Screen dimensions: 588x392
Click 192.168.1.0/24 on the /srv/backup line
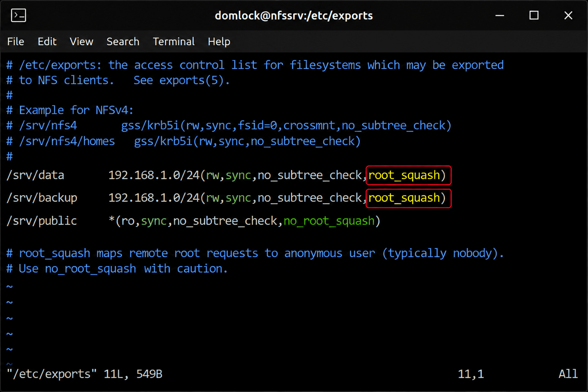point(154,198)
